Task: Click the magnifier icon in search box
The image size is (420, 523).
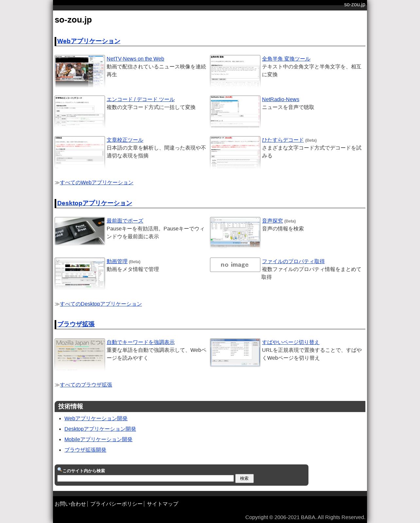Action: tap(60, 470)
